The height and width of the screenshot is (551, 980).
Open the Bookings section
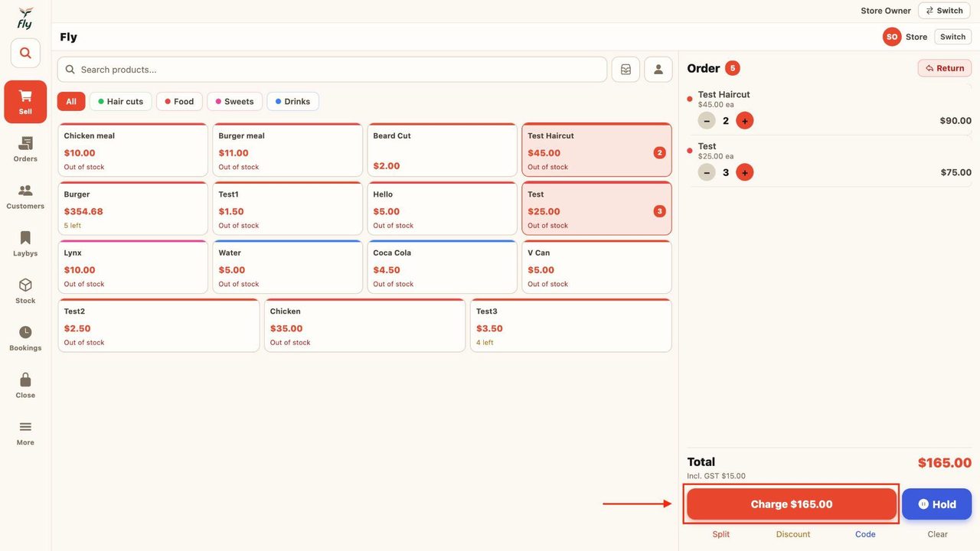point(25,338)
